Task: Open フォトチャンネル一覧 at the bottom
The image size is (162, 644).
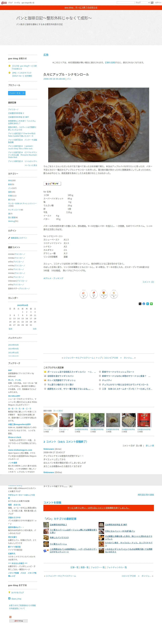Action: [x=117, y=567]
